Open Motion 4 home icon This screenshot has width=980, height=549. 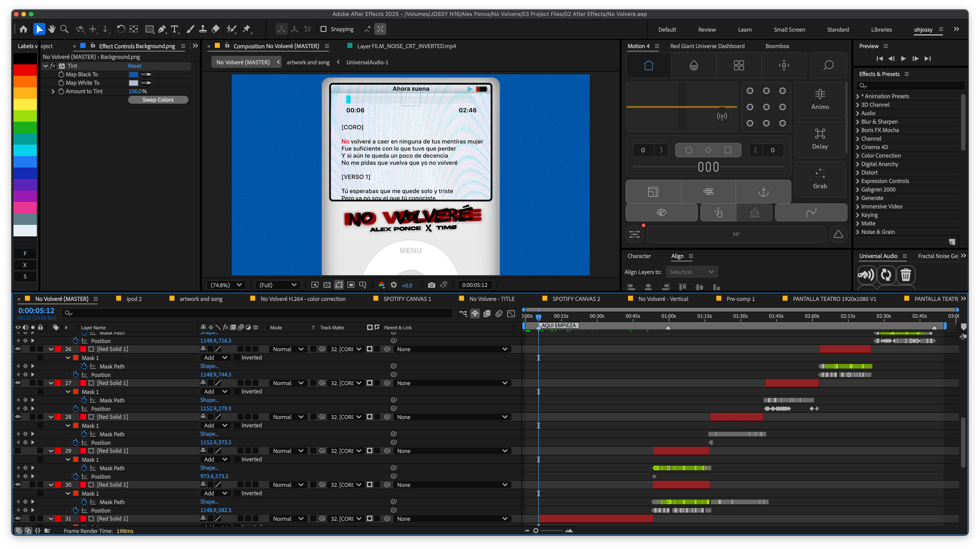[x=648, y=65]
